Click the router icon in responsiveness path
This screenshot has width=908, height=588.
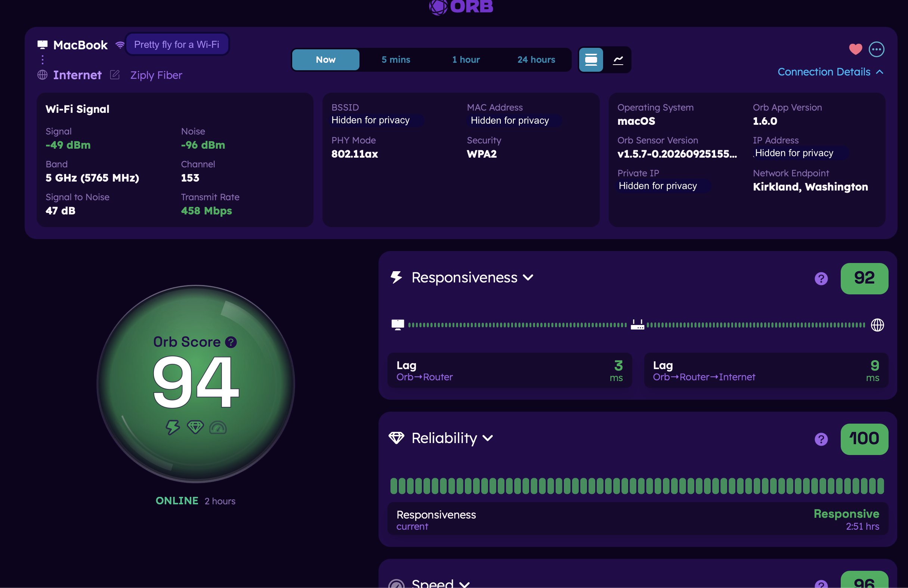[637, 325]
